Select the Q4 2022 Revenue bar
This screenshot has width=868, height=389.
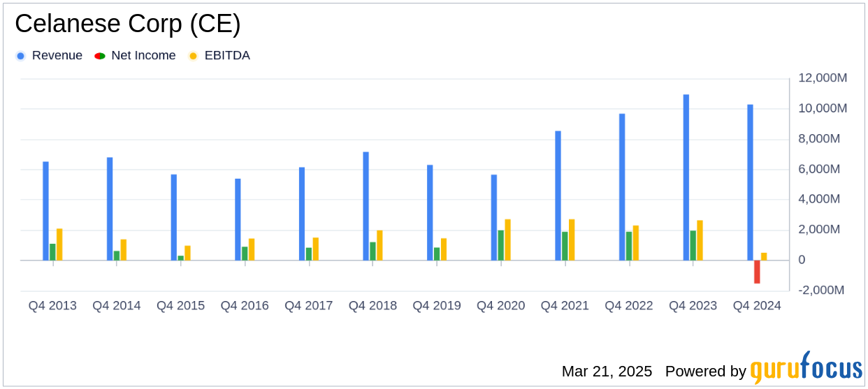(x=622, y=187)
